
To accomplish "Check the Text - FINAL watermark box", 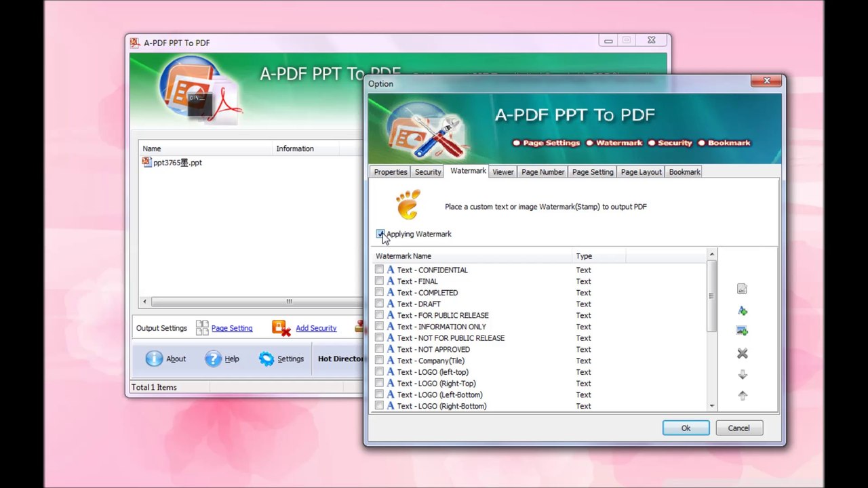I will point(379,281).
